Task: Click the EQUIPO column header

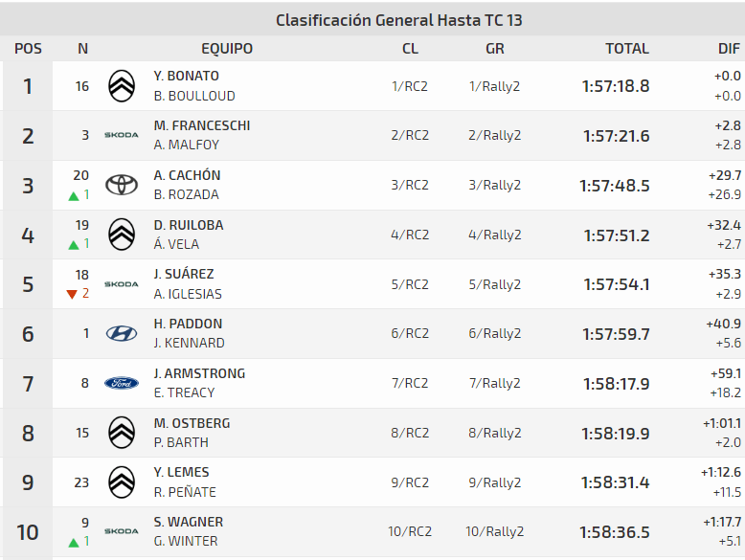Action: click(227, 49)
